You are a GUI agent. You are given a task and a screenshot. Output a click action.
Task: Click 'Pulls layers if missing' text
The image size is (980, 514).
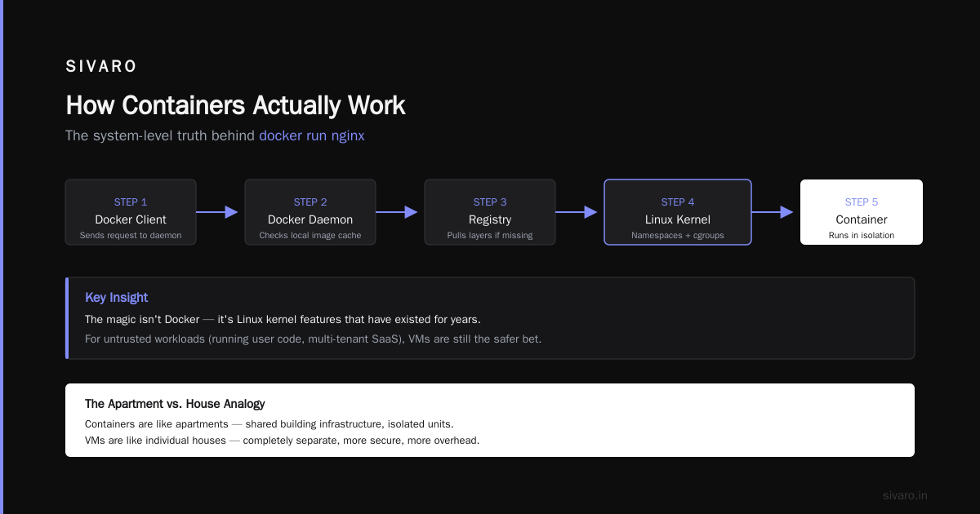pos(490,235)
